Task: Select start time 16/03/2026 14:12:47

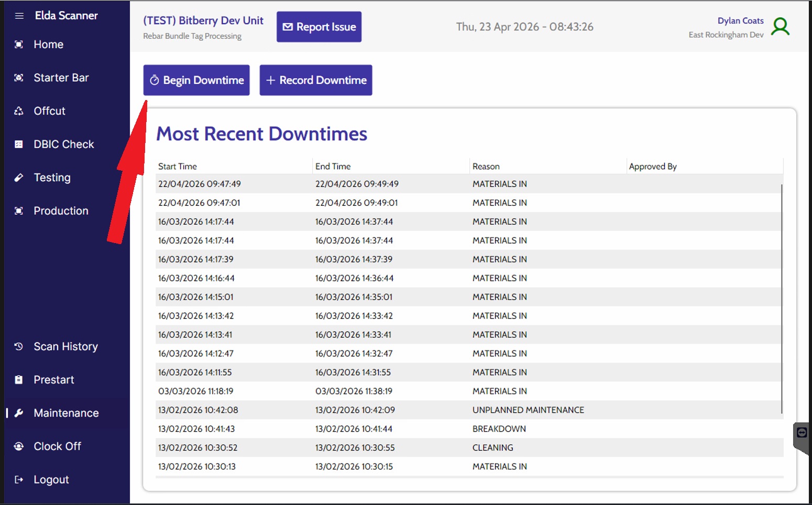Action: [196, 354]
